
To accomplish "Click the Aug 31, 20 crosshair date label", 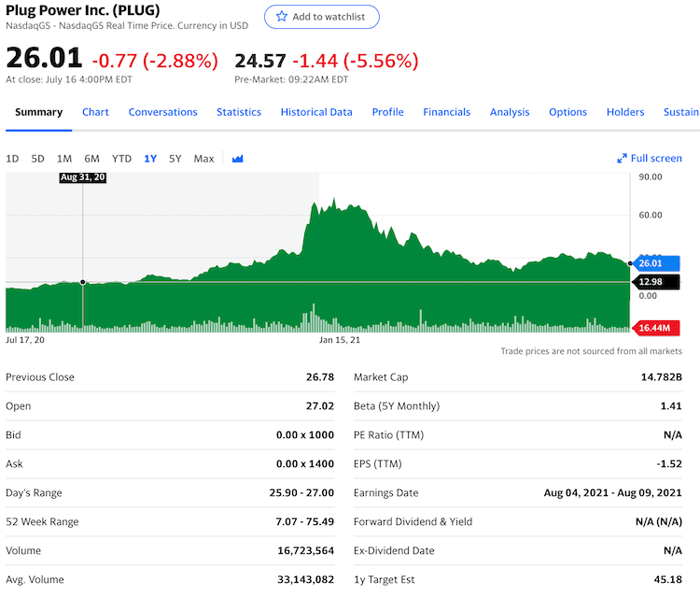I will (82, 177).
